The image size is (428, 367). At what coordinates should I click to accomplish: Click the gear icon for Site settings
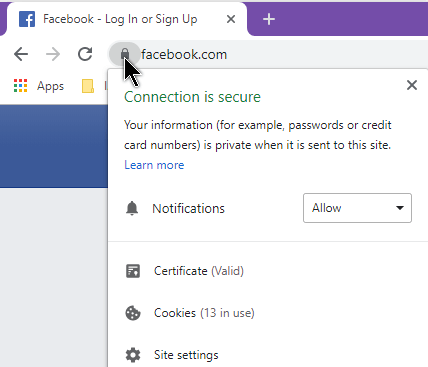click(x=133, y=355)
